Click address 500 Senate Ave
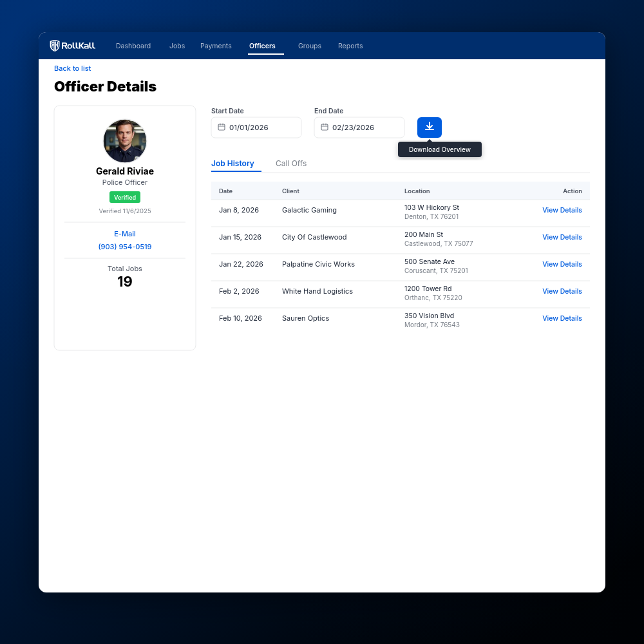644x644 pixels. point(429,261)
